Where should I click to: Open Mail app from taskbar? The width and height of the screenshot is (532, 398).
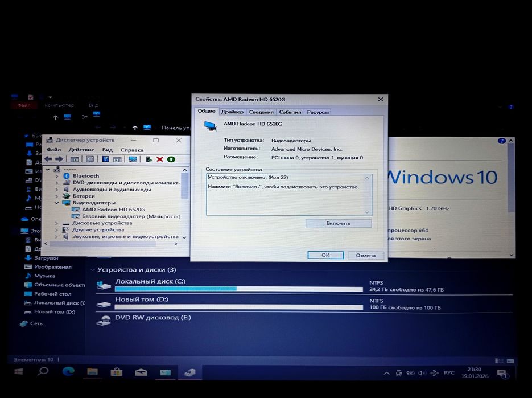[141, 372]
